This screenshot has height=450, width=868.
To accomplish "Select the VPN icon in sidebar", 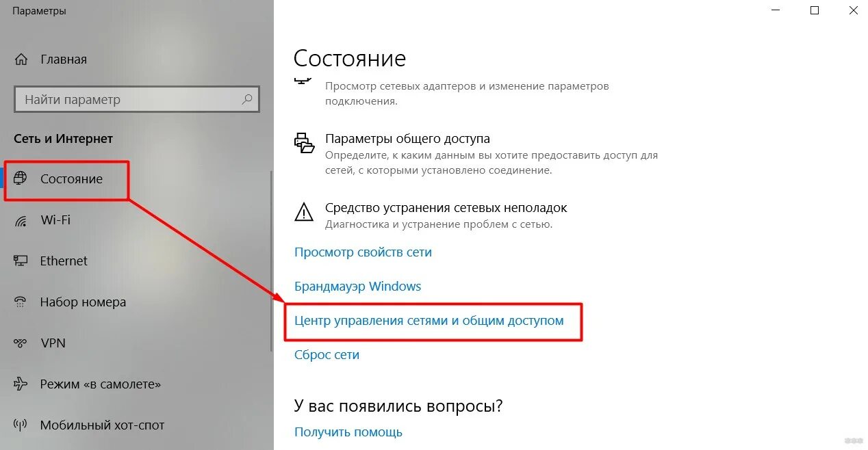I will 21,343.
